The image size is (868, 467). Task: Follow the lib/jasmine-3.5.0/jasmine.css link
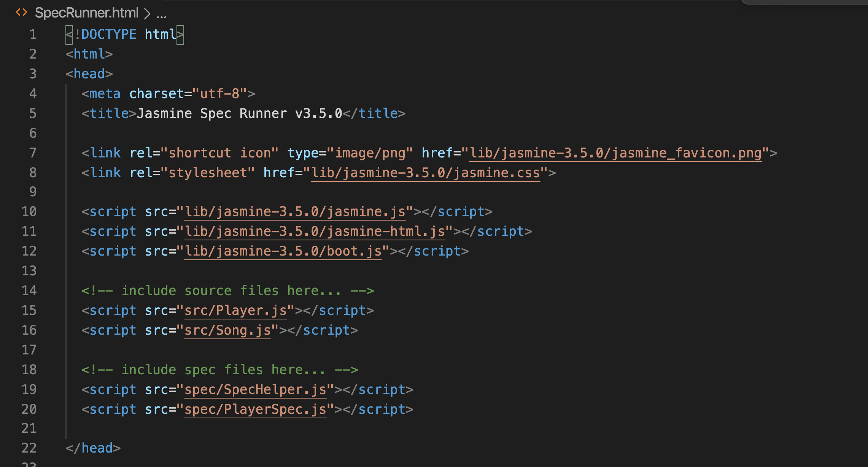(x=425, y=173)
